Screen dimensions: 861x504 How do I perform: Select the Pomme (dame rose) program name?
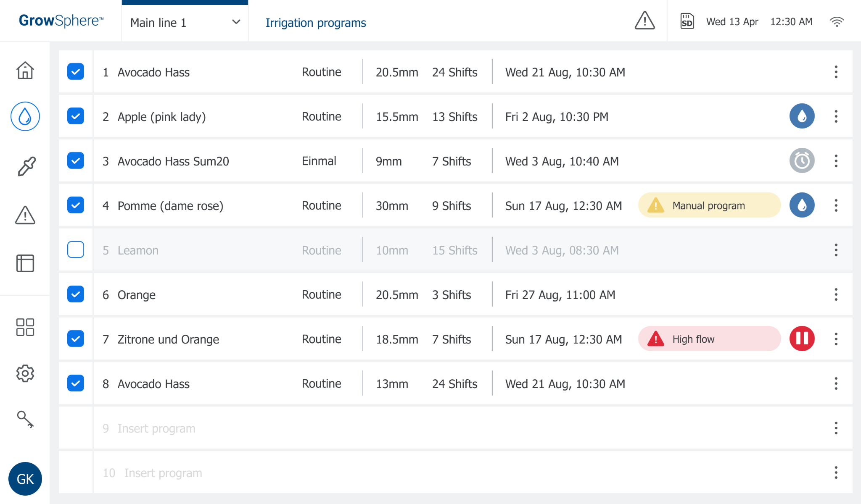click(171, 206)
